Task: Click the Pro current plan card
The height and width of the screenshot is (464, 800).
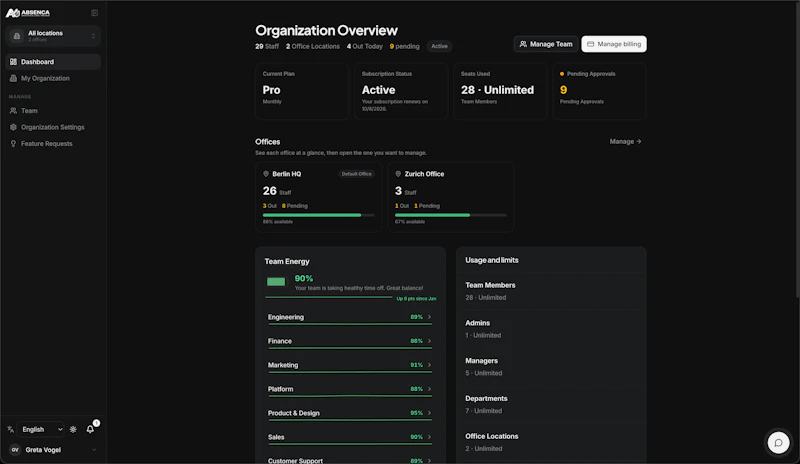Action: (302, 91)
